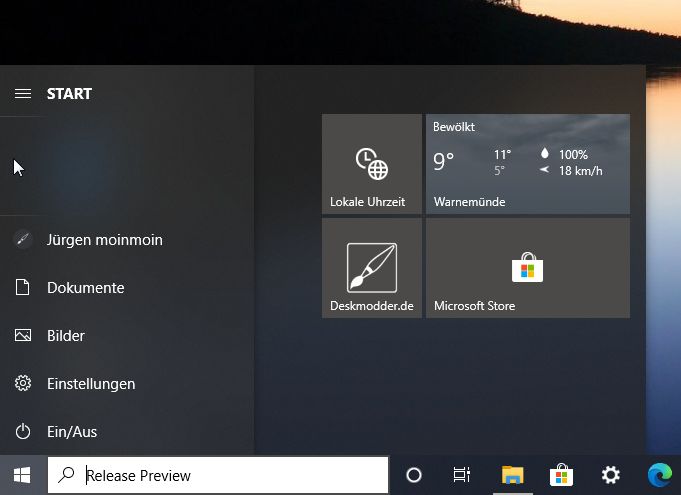The image size is (681, 495).
Task: Open Settings gear on the taskbar
Action: point(610,475)
